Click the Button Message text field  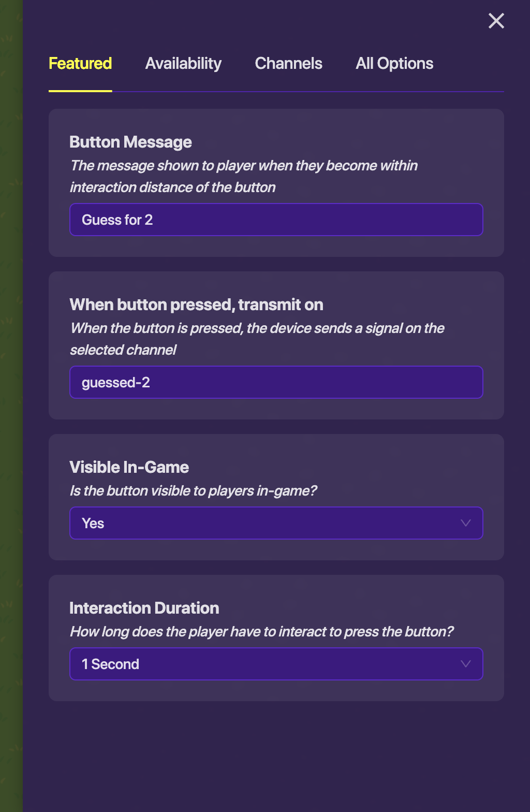[x=276, y=220]
